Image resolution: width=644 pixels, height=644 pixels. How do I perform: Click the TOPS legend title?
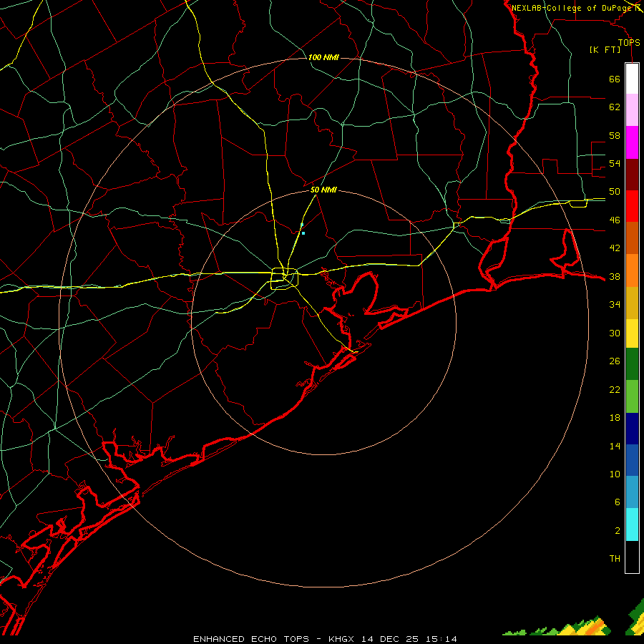629,43
